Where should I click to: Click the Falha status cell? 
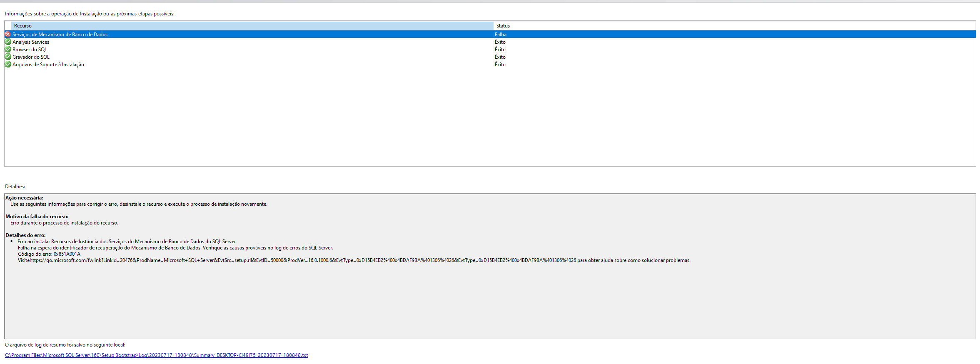501,35
